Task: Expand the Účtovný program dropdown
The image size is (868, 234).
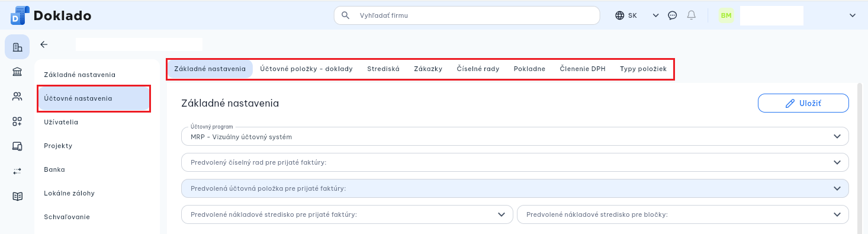Action: coord(515,136)
